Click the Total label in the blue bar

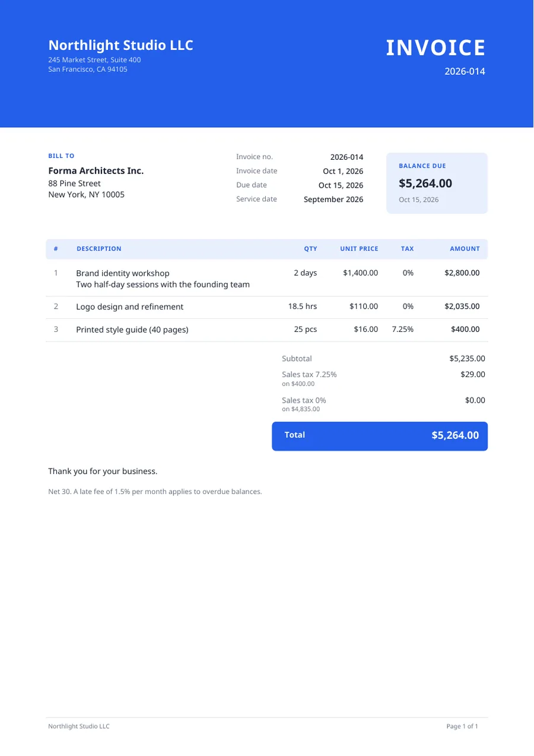pos(295,435)
